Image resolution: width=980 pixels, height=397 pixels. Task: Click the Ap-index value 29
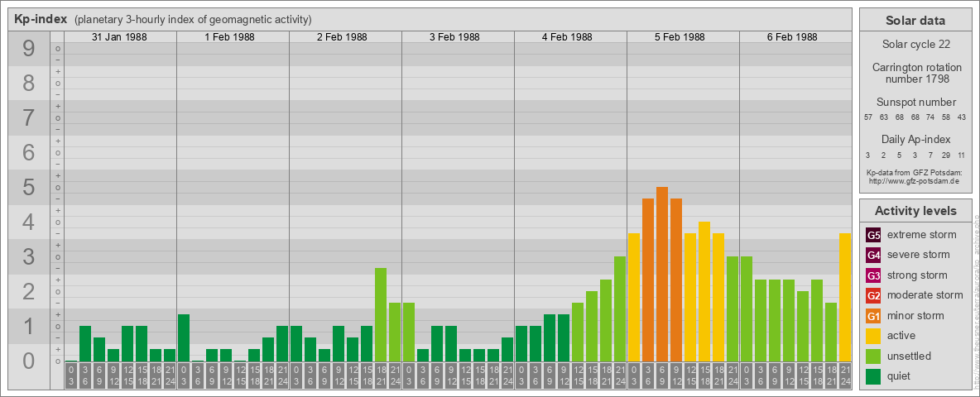point(946,155)
